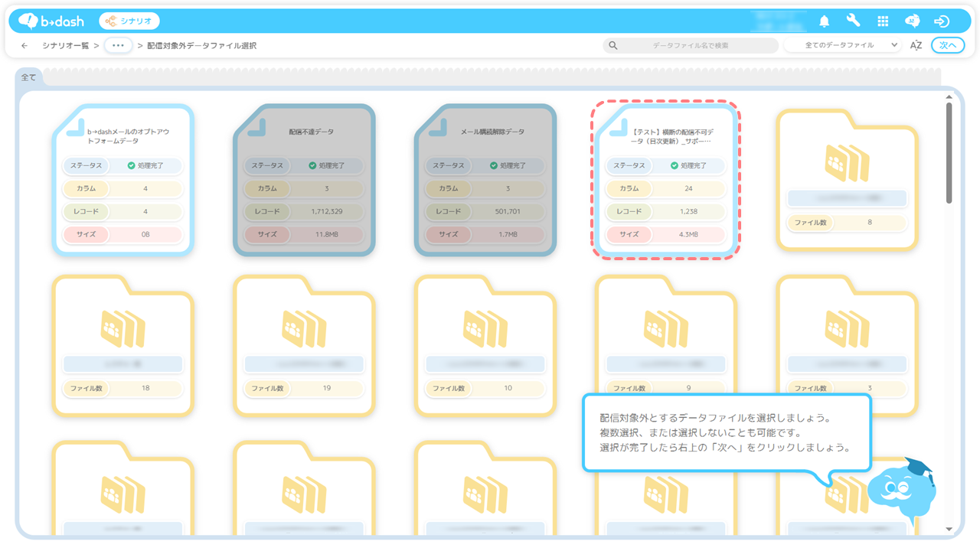
Task: Open the notifications bell
Action: 825,21
